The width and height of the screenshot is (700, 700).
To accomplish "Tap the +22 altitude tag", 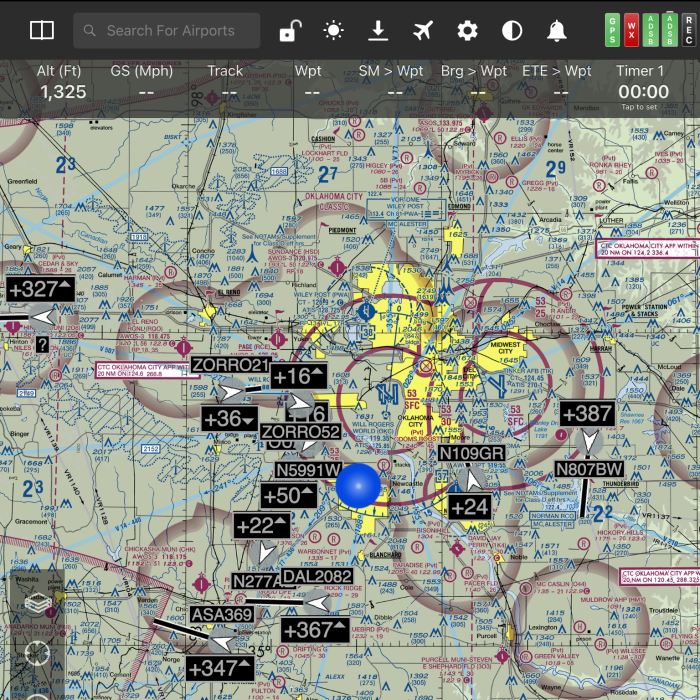I will point(262,526).
